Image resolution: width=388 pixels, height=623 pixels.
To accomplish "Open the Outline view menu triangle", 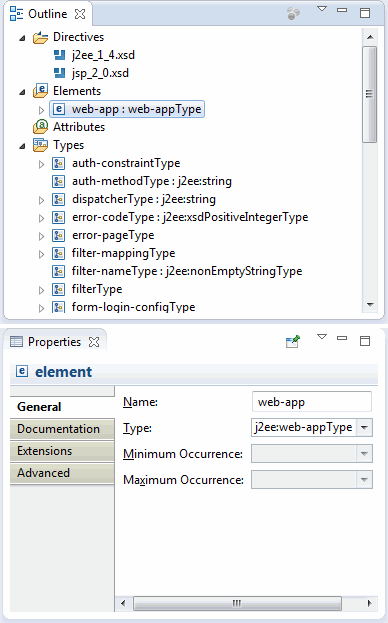I will (x=322, y=9).
